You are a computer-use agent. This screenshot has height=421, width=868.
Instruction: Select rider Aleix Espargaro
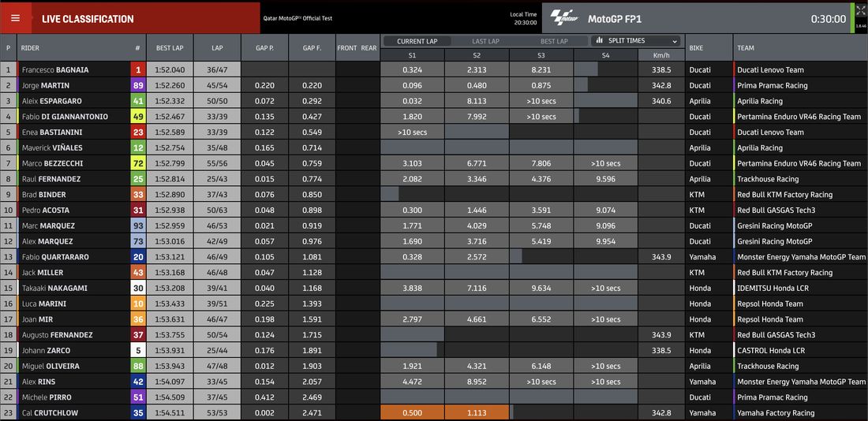[53, 101]
